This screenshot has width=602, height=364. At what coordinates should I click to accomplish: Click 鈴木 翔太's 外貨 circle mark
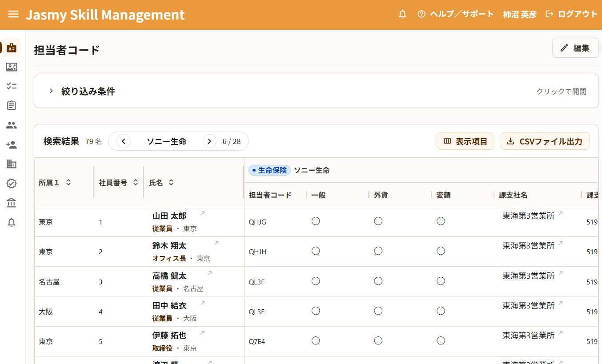pyautogui.click(x=378, y=251)
